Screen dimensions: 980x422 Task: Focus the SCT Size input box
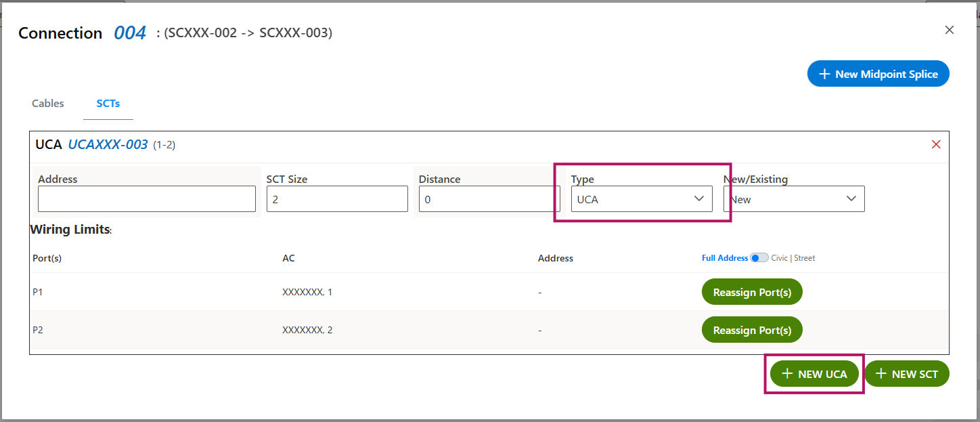point(337,199)
